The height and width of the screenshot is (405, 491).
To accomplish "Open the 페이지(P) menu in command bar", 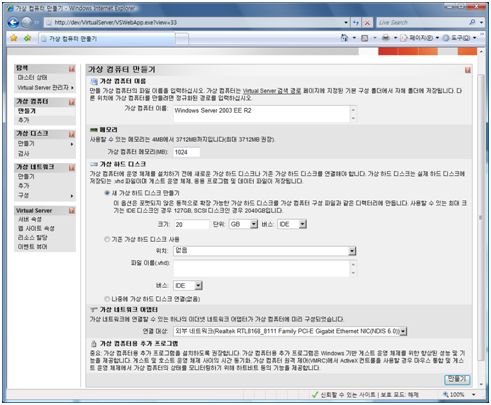I will [420, 38].
